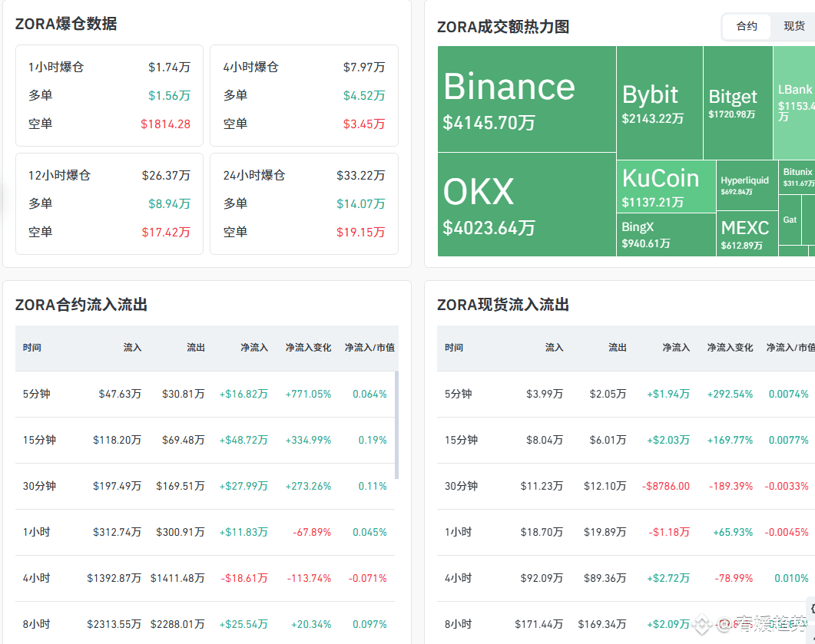Select the 24小时爆仓 liquidation card
Viewport: 815px width, 644px height.
coord(303,203)
